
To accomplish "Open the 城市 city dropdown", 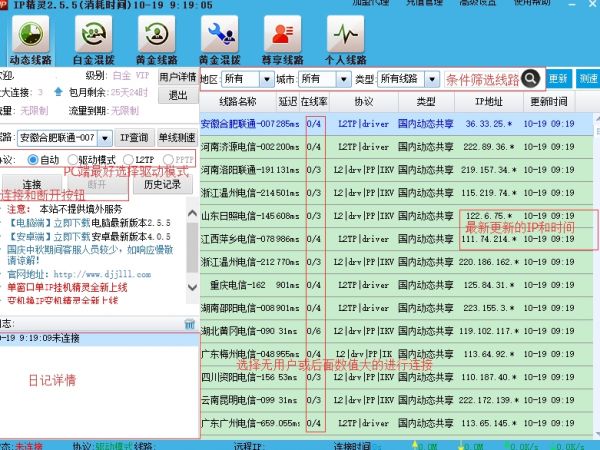I will pos(344,80).
